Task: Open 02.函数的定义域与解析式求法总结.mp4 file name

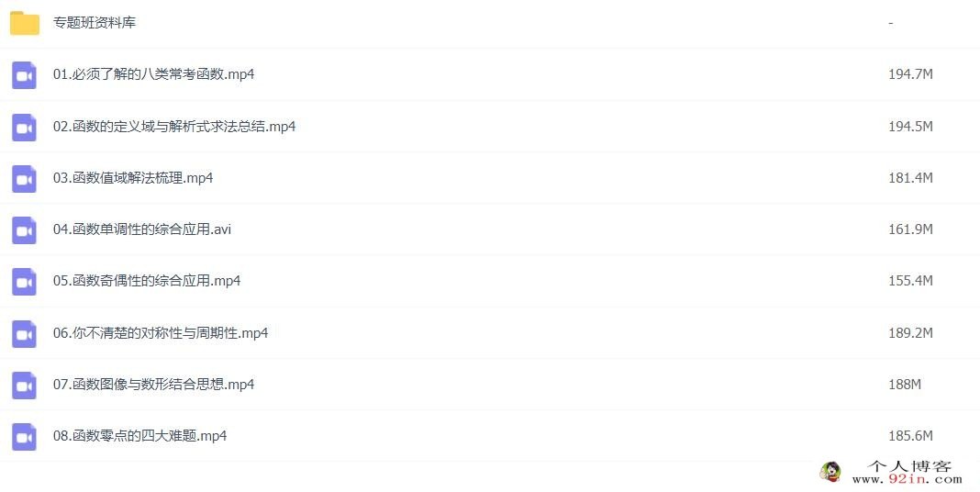Action: (174, 127)
